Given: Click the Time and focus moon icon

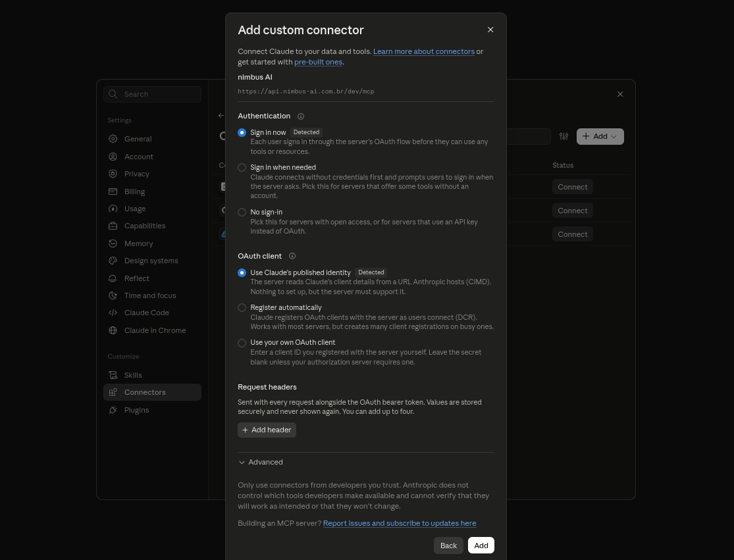Looking at the screenshot, I should pyautogui.click(x=113, y=295).
